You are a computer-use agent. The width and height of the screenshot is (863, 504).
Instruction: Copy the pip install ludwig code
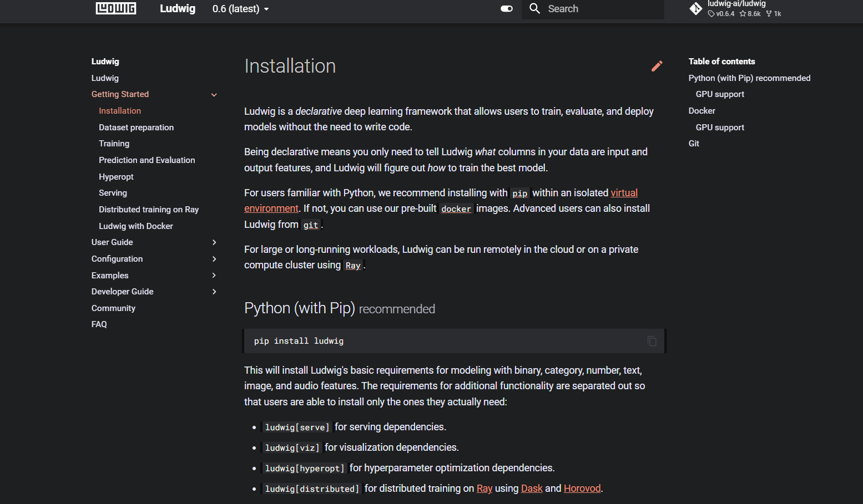(652, 341)
